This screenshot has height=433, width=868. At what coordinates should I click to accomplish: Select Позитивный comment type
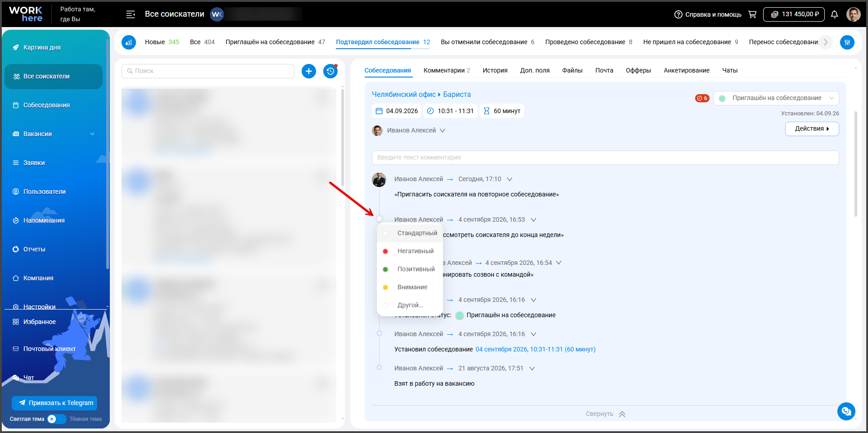tap(410, 269)
